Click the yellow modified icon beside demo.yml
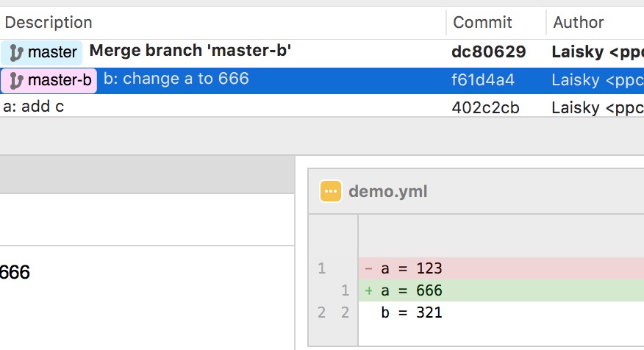This screenshot has height=350, width=644. click(331, 192)
